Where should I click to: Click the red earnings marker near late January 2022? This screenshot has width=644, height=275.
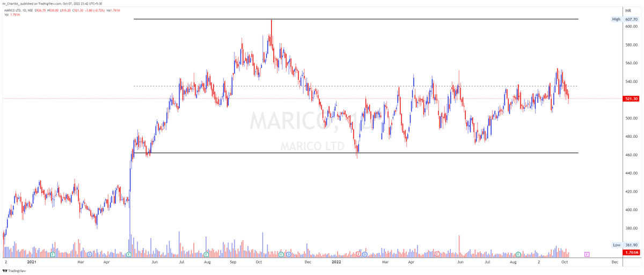[360, 254]
